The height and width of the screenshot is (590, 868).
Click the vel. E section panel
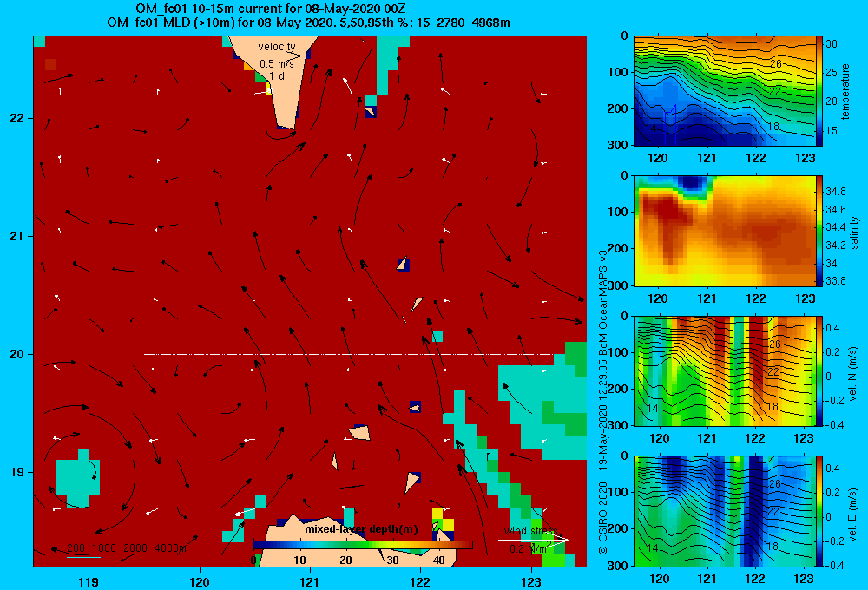(725, 511)
